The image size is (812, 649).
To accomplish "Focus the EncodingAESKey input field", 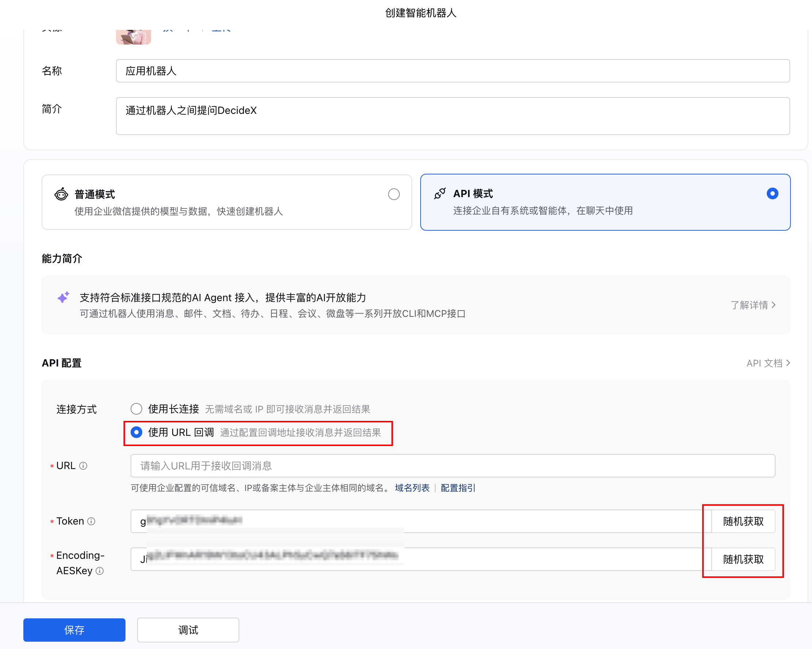I will (421, 559).
